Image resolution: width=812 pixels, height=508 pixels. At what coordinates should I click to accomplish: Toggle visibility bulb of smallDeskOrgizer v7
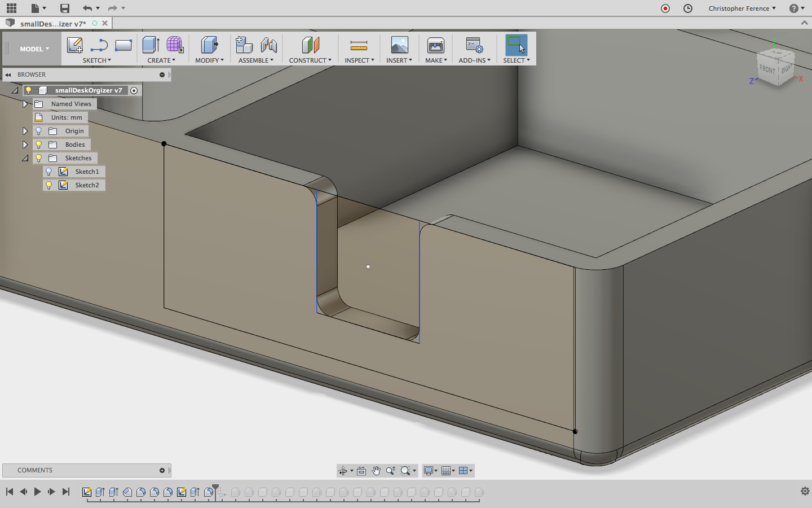click(29, 90)
